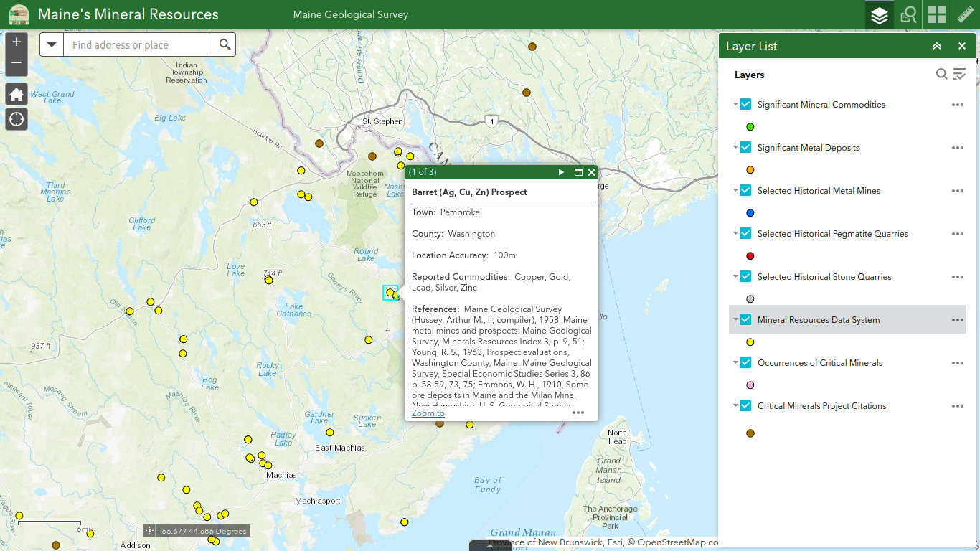980x551 pixels.
Task: Collapse Significant Metal Deposits legend
Action: coord(735,147)
